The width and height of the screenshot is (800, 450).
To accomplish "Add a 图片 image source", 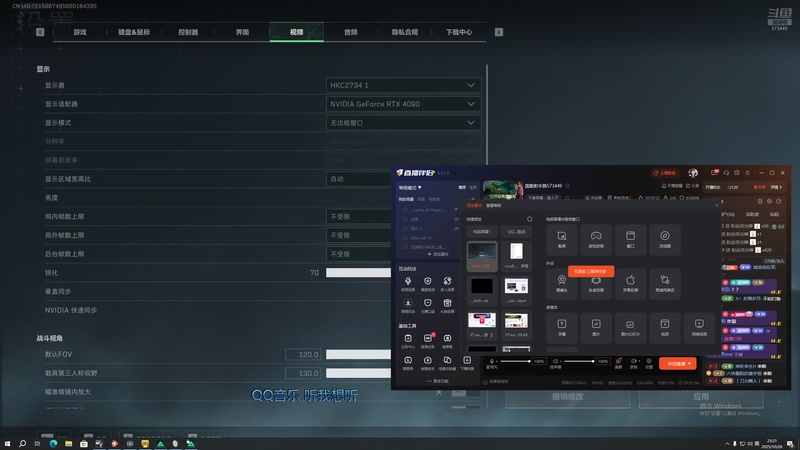I will click(596, 328).
